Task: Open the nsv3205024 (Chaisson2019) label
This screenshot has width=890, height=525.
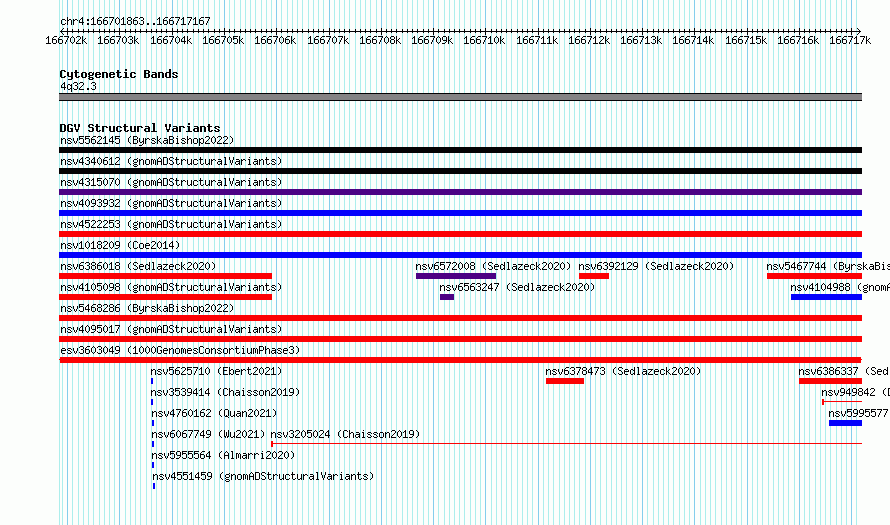Action: coord(345,434)
